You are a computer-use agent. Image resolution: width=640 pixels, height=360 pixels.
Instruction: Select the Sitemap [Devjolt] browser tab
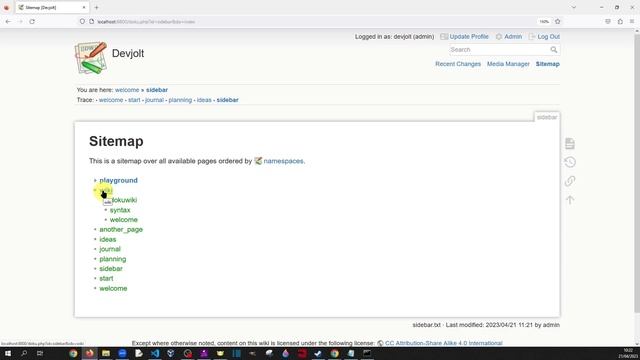pos(51,7)
